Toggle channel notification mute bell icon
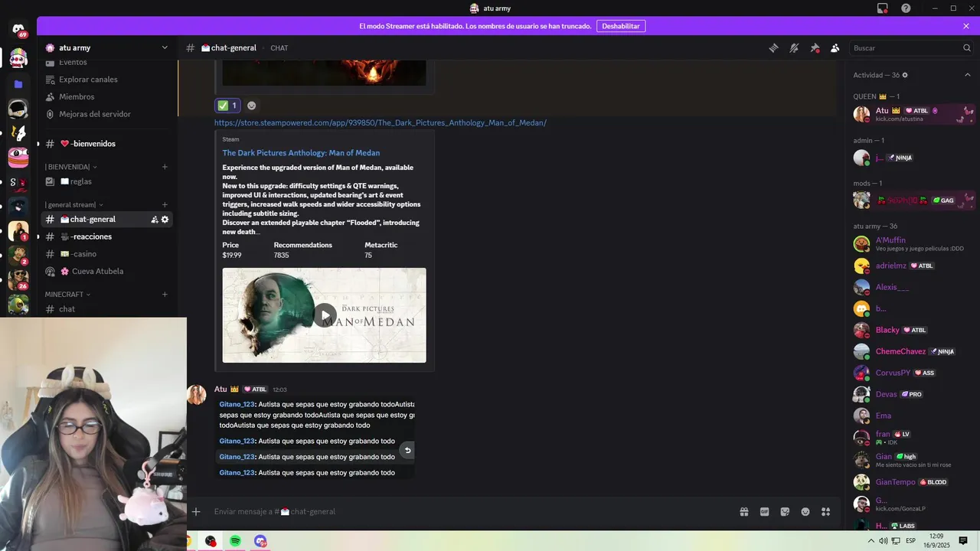 (794, 47)
